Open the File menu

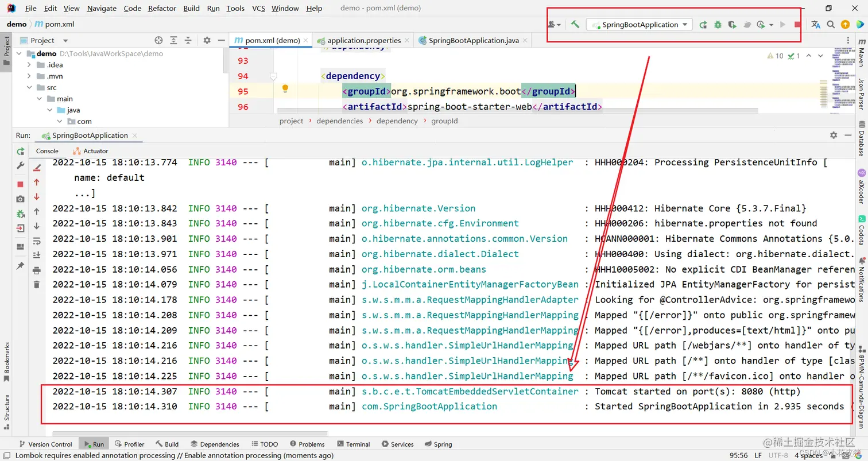click(31, 8)
